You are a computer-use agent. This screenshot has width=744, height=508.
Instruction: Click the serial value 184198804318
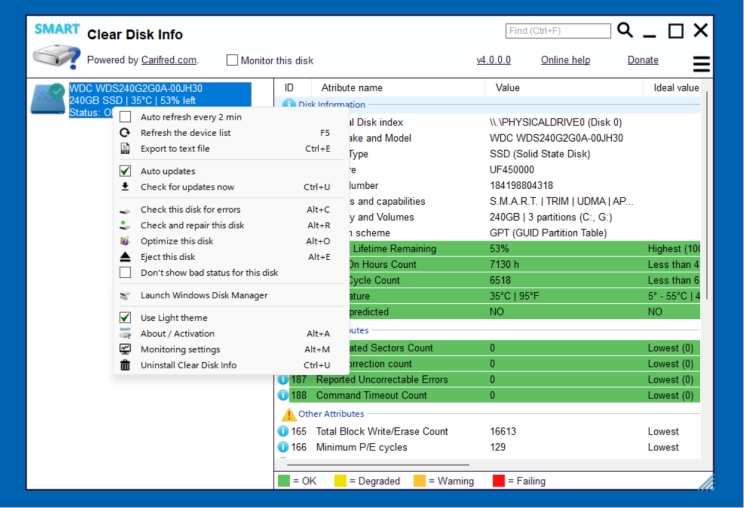pyautogui.click(x=521, y=185)
